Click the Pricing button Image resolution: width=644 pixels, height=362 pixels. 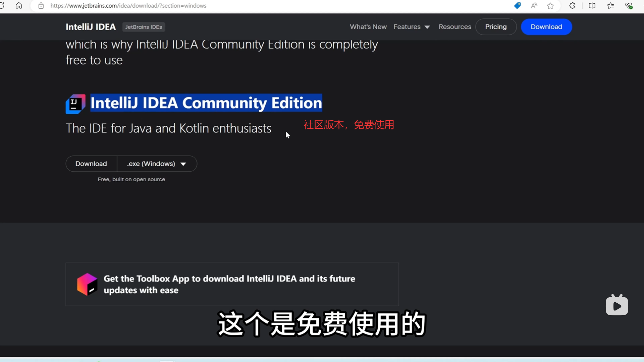(x=496, y=27)
